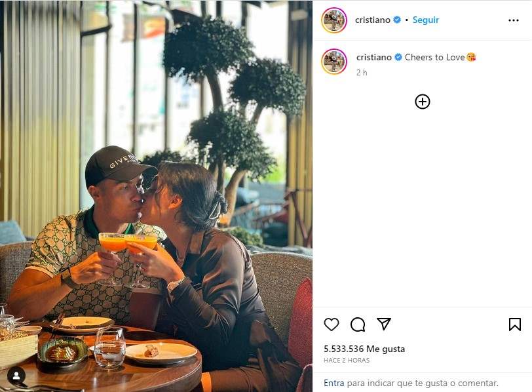Click the verified badge in caption

[x=398, y=57]
